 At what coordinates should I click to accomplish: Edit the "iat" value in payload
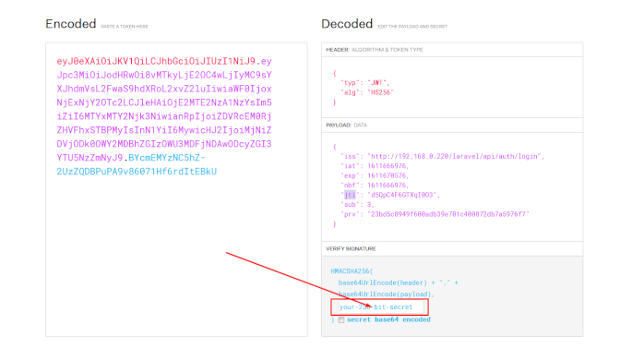click(x=388, y=166)
